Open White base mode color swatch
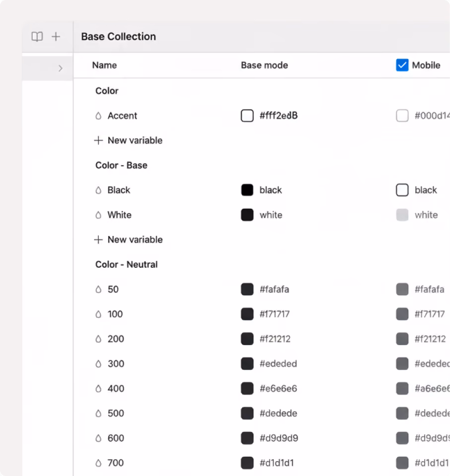 coord(247,215)
